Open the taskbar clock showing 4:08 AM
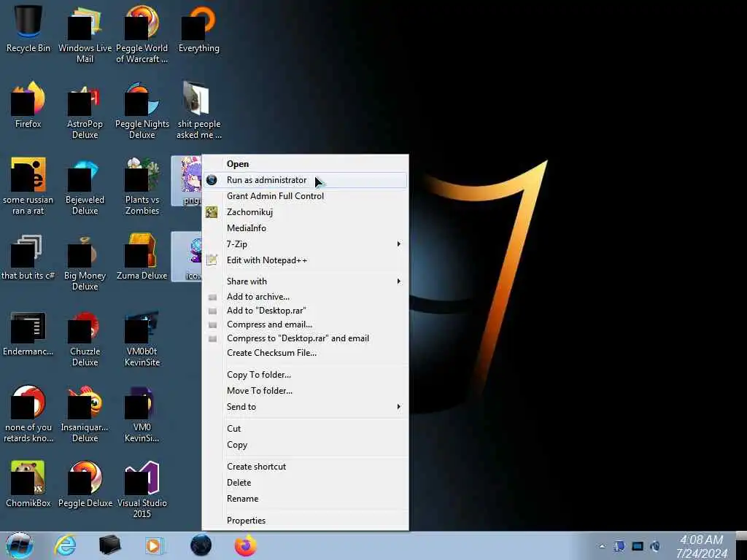 tap(702, 546)
